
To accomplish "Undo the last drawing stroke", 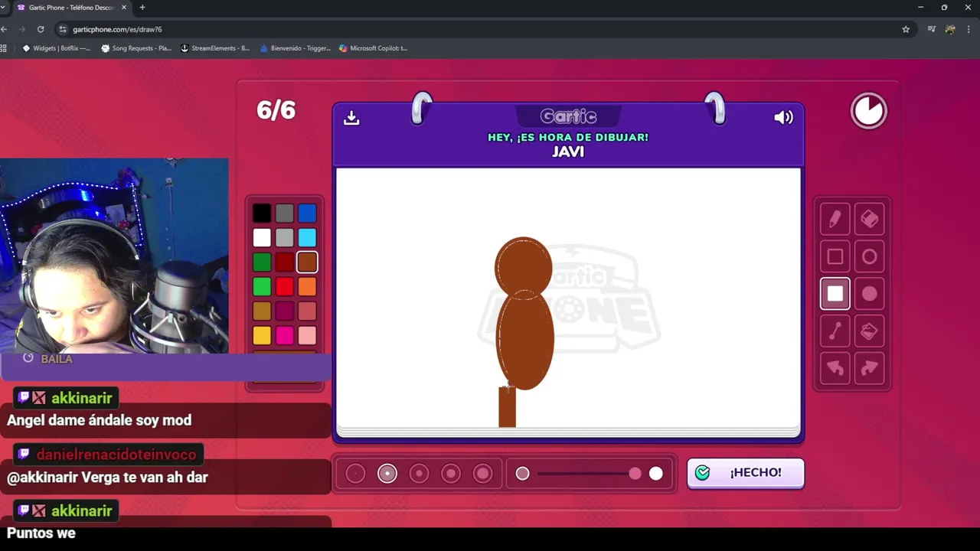I will tap(835, 368).
